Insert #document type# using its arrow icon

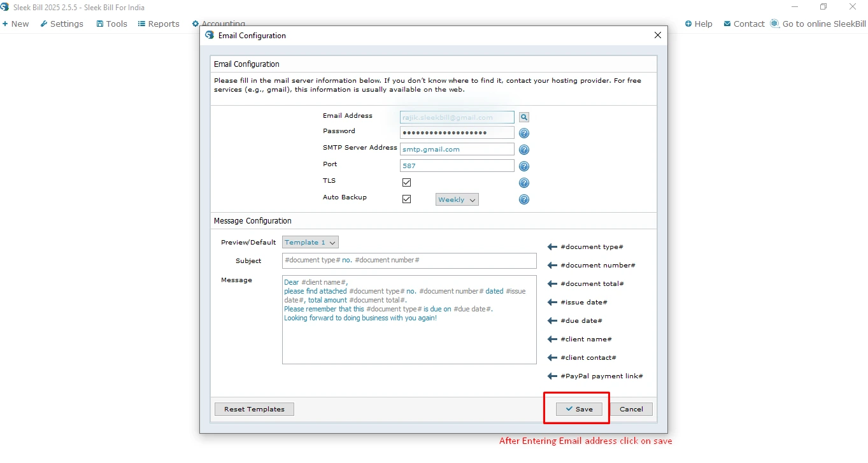point(552,247)
